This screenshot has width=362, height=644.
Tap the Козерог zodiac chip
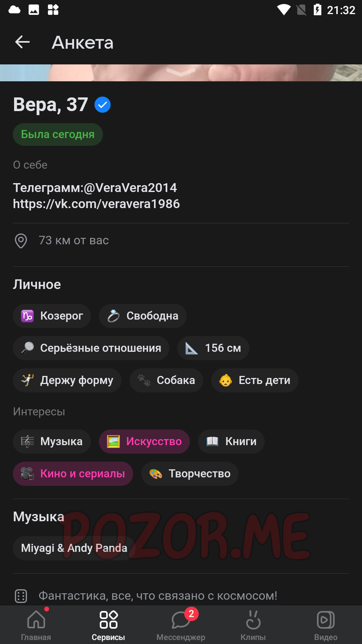click(x=52, y=316)
